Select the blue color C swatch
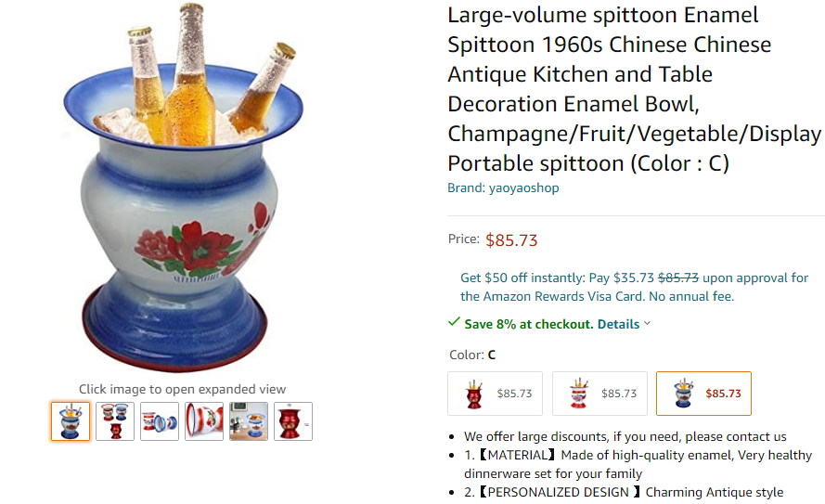The image size is (825, 504). pyautogui.click(x=703, y=394)
